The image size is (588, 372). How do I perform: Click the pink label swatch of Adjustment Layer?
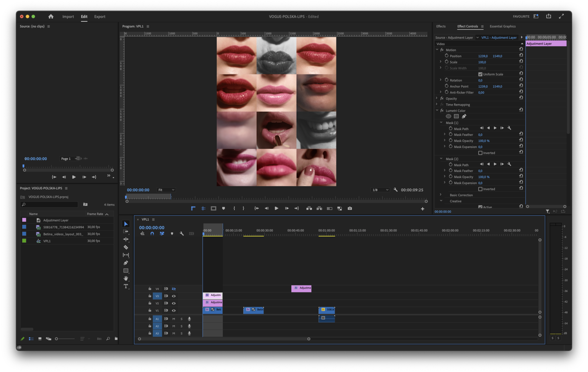[24, 220]
